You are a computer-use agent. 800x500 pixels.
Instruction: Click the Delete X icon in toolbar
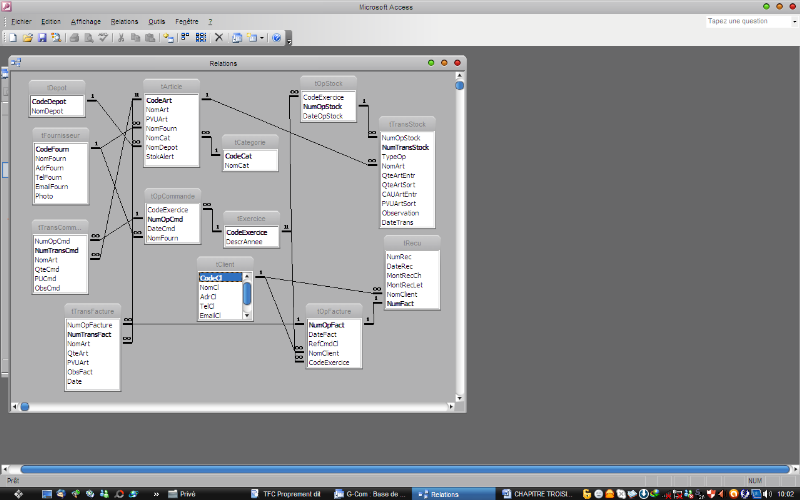coord(219,38)
